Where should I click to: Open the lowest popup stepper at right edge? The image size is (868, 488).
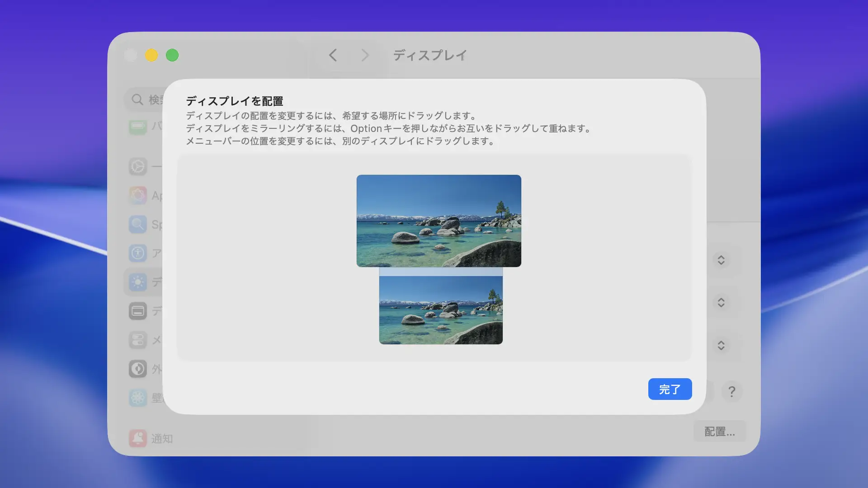(721, 345)
